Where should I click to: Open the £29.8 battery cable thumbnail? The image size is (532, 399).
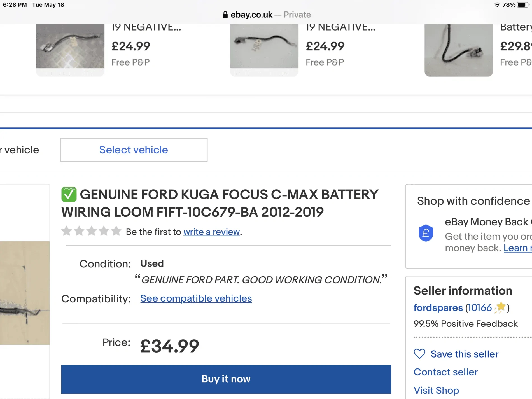click(458, 50)
